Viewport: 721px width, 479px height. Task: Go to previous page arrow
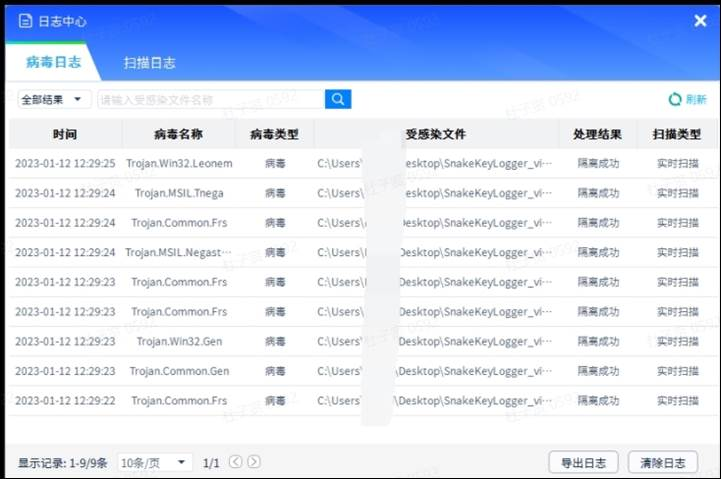pos(236,462)
